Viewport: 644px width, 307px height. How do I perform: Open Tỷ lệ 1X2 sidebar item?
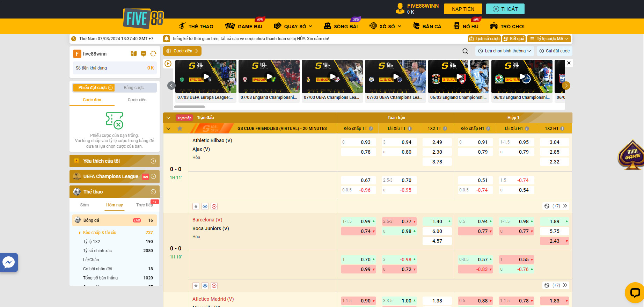[92, 242]
